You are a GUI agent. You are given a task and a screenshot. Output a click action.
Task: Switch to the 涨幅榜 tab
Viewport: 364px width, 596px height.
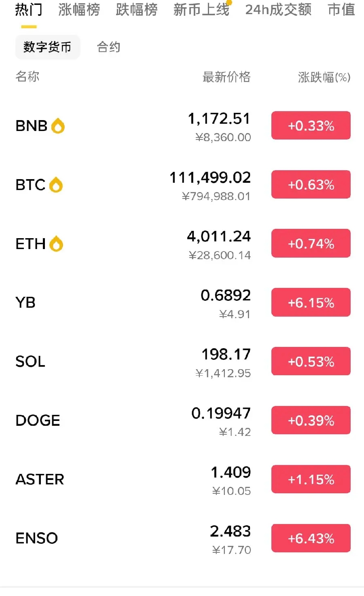click(x=79, y=10)
